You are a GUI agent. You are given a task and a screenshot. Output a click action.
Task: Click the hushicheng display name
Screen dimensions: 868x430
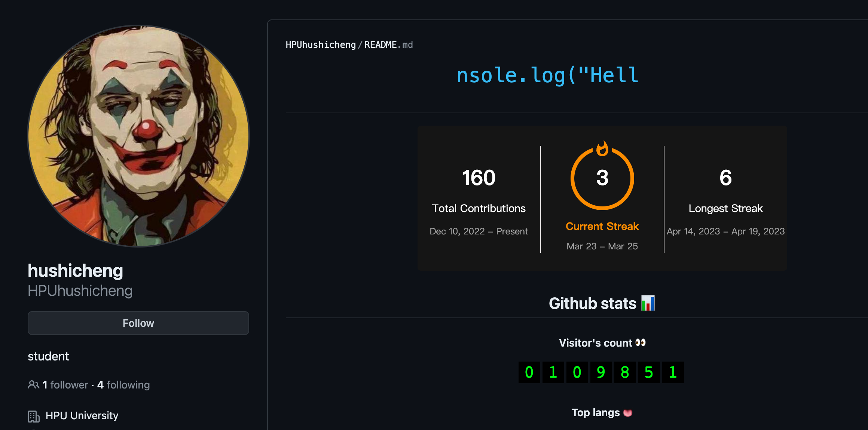coord(75,271)
